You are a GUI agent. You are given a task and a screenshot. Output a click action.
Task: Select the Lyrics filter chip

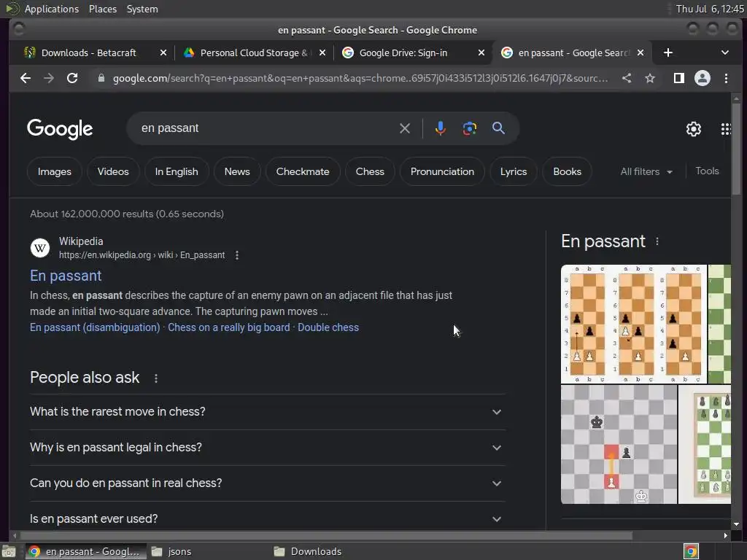pyautogui.click(x=513, y=171)
